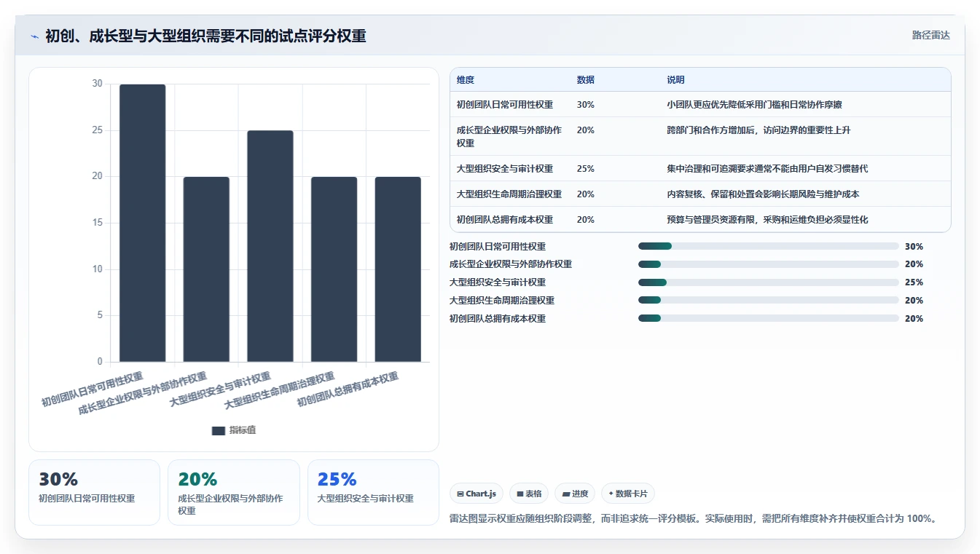Select table cell 大型组织安全与审计权重
Image resolution: width=980 pixels, height=554 pixels.
pos(505,169)
